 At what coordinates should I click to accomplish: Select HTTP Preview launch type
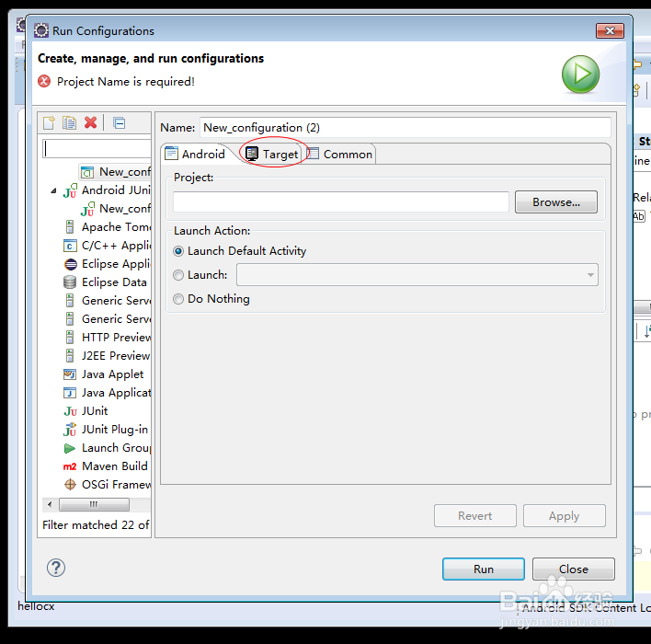(107, 338)
